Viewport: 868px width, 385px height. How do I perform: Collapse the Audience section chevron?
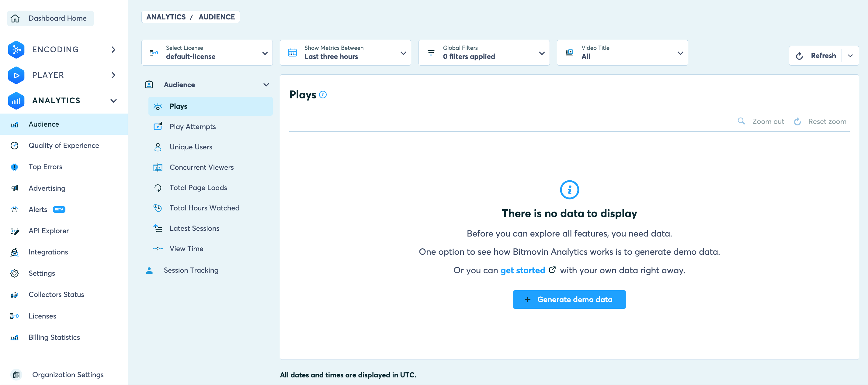pyautogui.click(x=266, y=85)
